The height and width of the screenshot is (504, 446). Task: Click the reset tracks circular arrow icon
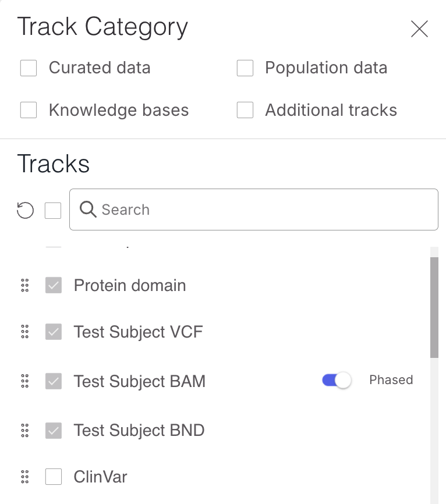(25, 210)
